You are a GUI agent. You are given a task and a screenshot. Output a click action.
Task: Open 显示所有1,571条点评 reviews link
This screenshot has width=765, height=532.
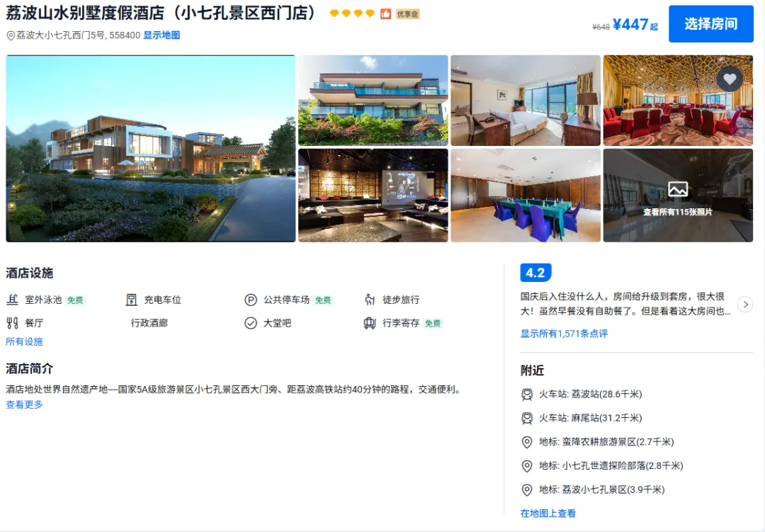564,334
